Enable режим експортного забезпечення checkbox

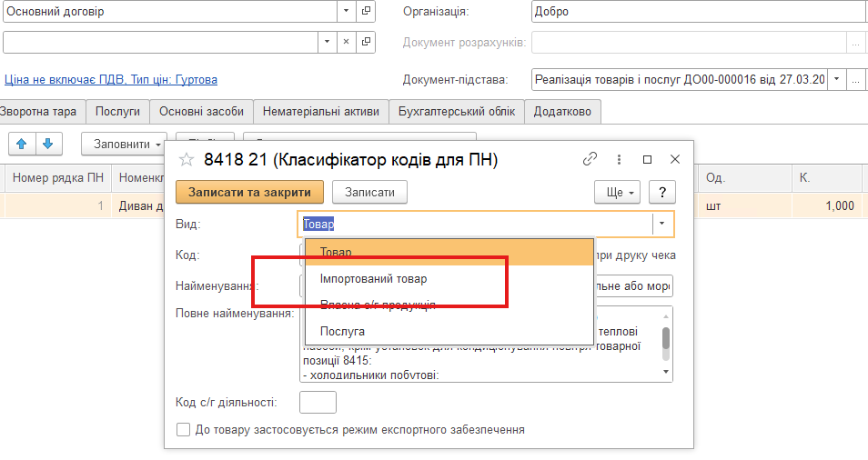point(183,430)
